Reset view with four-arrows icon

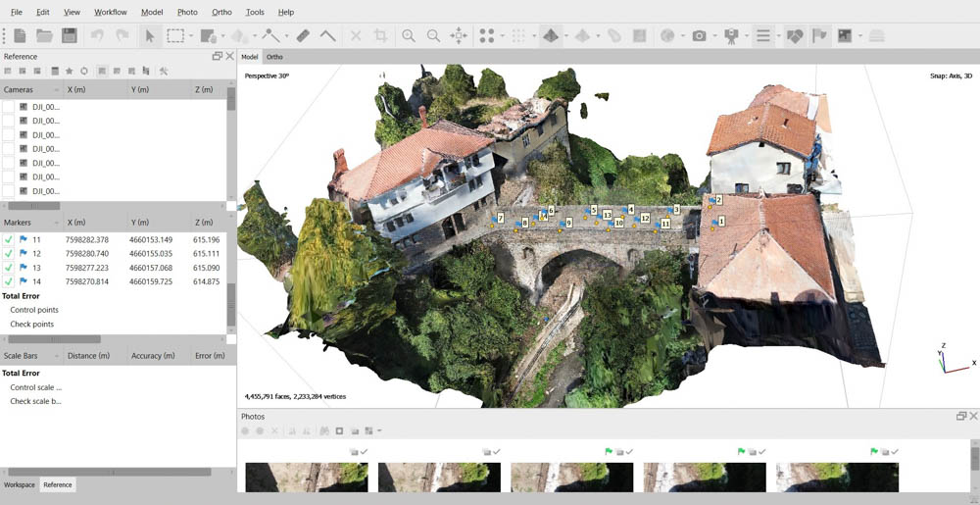459,35
